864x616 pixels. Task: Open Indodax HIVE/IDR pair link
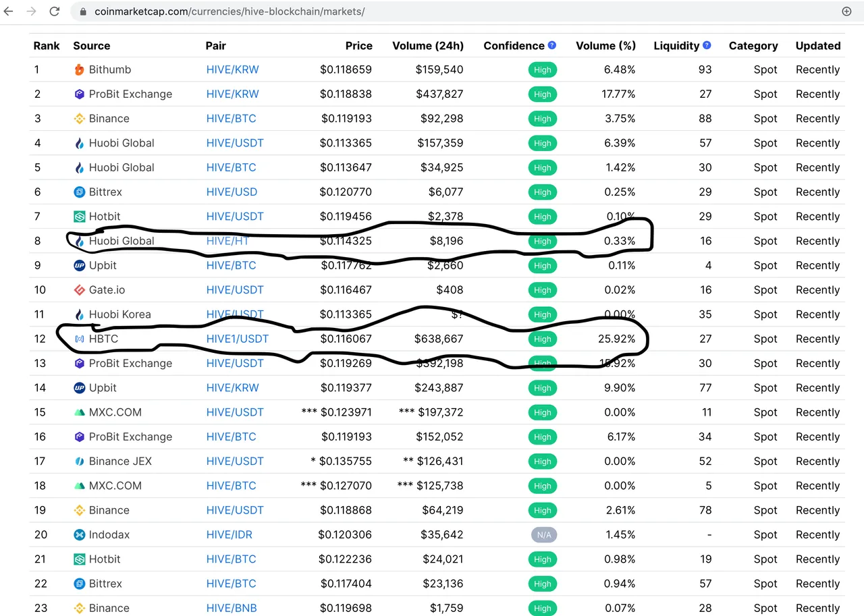tap(229, 535)
